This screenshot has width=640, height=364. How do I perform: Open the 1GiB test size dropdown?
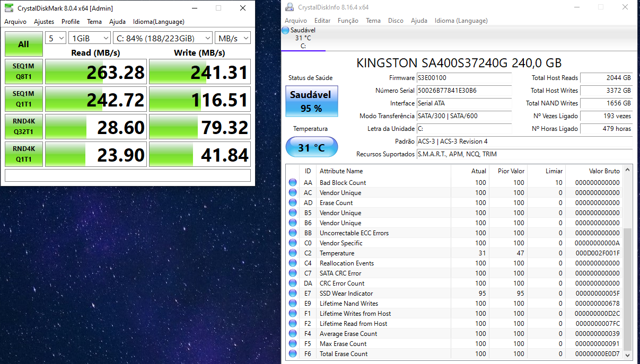90,38
